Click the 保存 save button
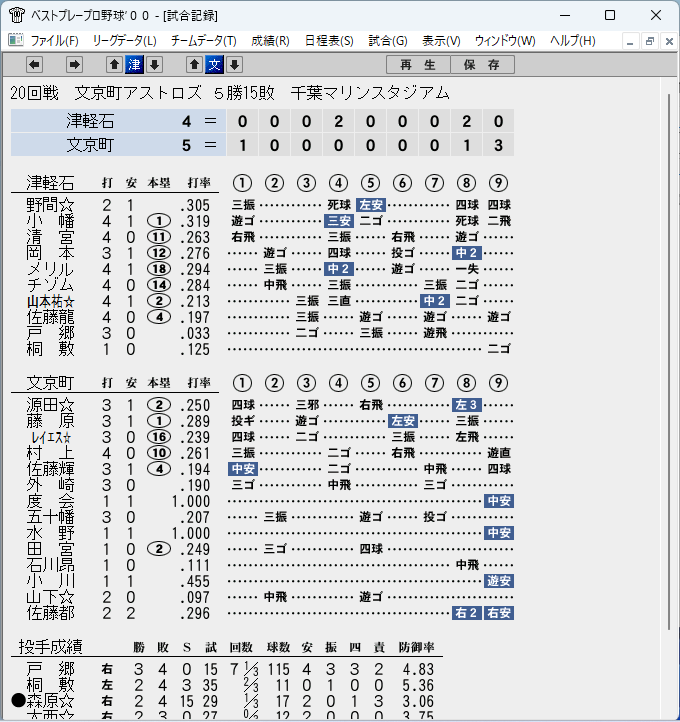The image size is (680, 722). [x=482, y=65]
